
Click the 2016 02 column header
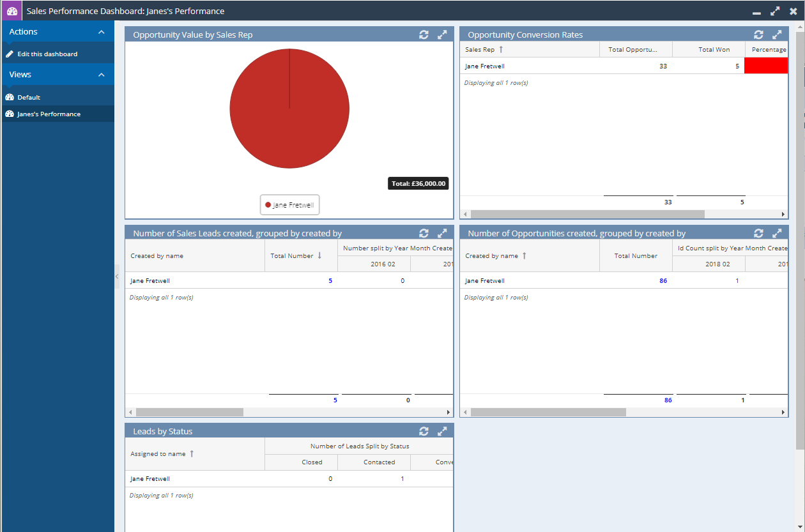coord(374,264)
